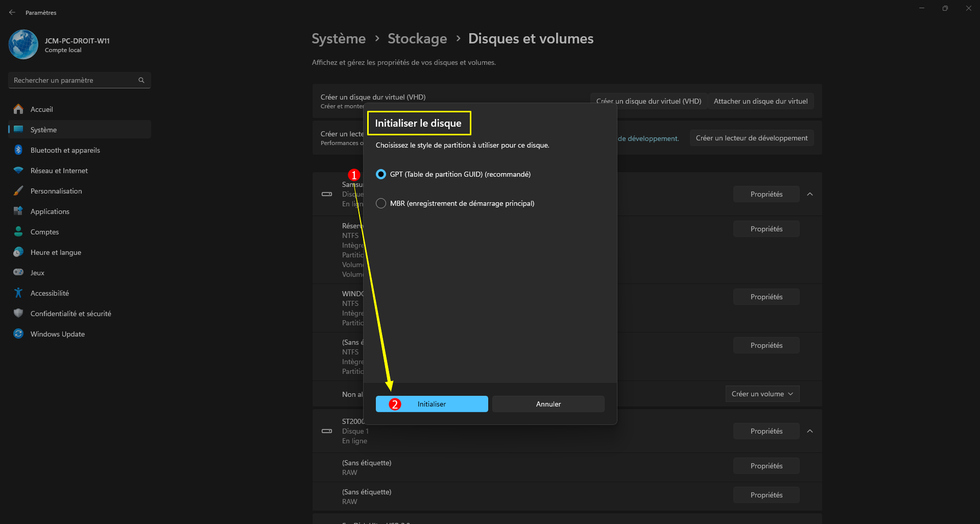Collapse the Disque 1 section chevron
This screenshot has height=524, width=980.
(810, 431)
